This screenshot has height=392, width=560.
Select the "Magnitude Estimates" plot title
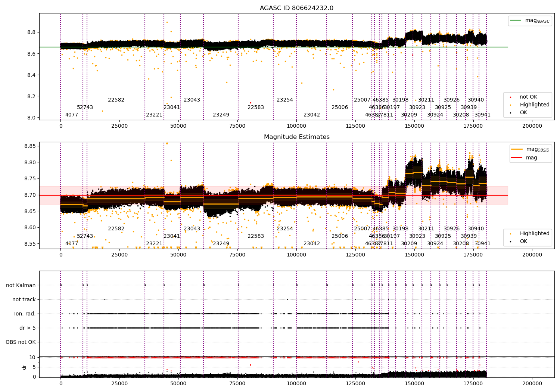click(296, 137)
